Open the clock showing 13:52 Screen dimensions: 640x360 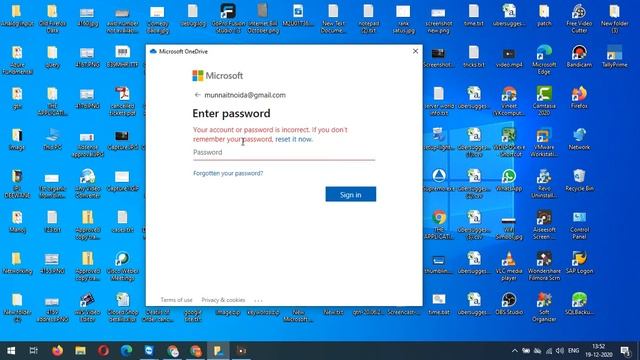(598, 351)
